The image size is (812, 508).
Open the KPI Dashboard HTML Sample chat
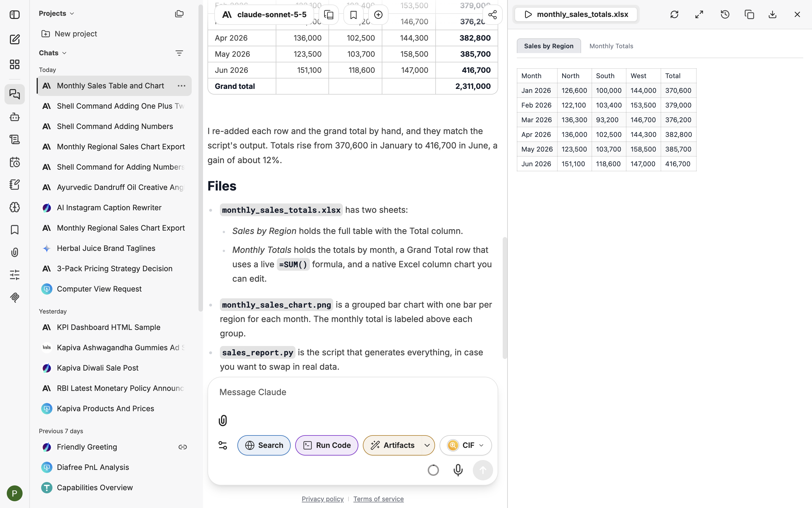[114, 327]
